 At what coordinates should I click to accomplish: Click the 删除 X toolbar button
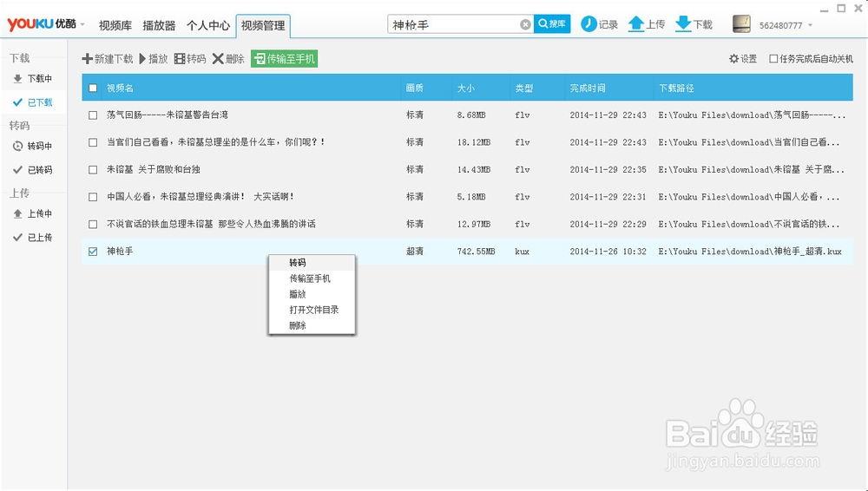pyautogui.click(x=228, y=59)
